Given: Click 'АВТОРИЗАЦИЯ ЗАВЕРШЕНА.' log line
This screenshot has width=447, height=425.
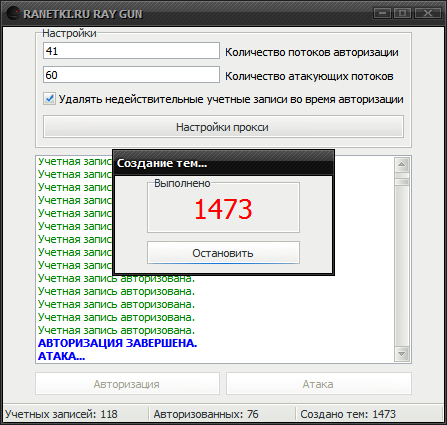Looking at the screenshot, I should (118, 343).
